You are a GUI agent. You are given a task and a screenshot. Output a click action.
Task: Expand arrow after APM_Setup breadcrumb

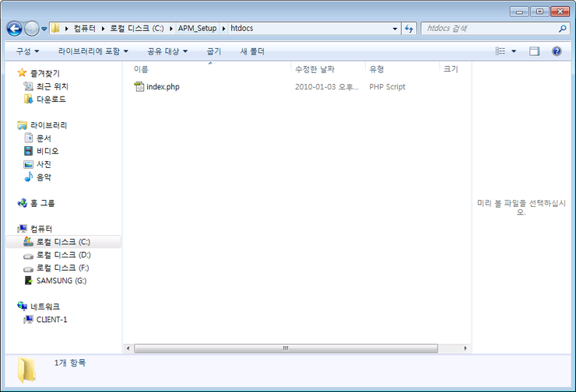[x=223, y=28]
